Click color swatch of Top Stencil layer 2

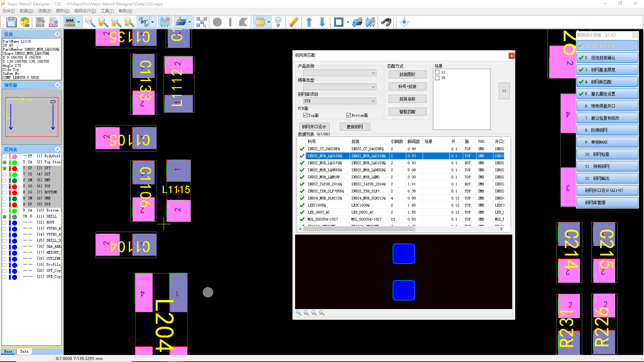tap(14, 162)
